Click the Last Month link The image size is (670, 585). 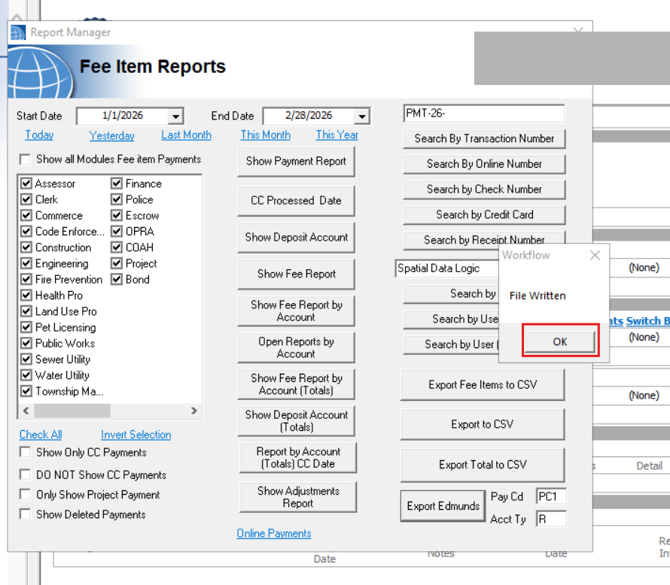186,135
